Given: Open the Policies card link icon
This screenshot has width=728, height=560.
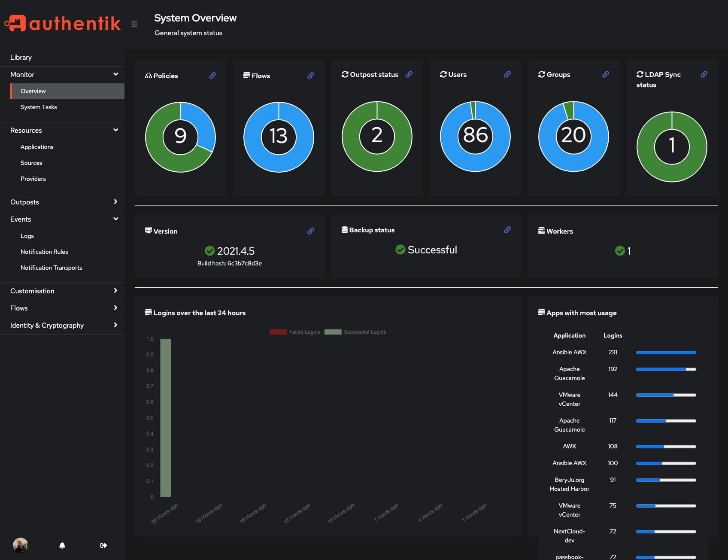Looking at the screenshot, I should pyautogui.click(x=212, y=76).
